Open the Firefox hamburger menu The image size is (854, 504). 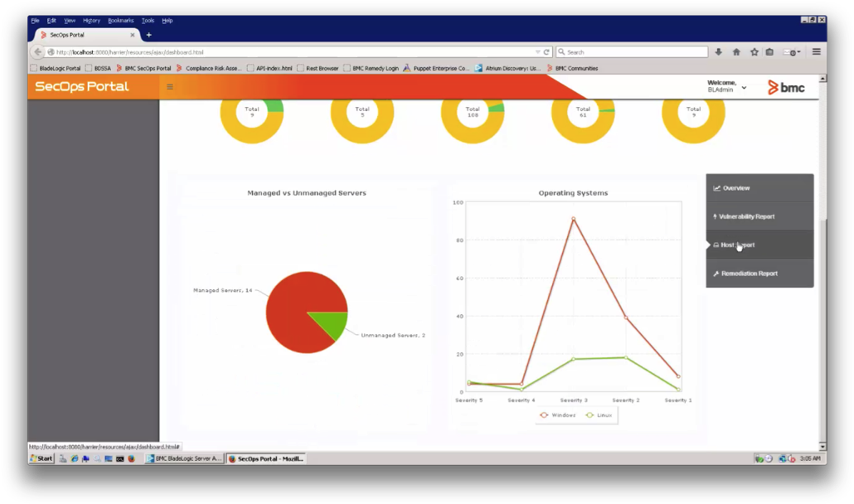817,51
